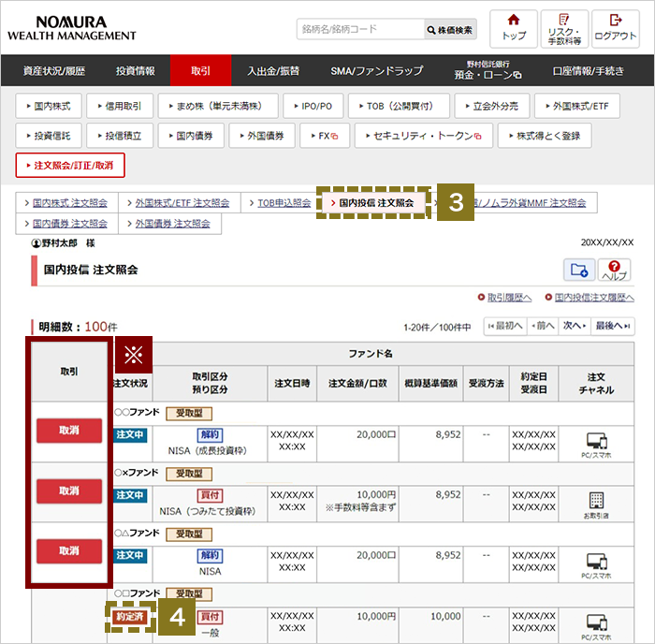The height and width of the screenshot is (644, 655).
Task: Go to 国内株式 submenu
Action: pos(49,106)
